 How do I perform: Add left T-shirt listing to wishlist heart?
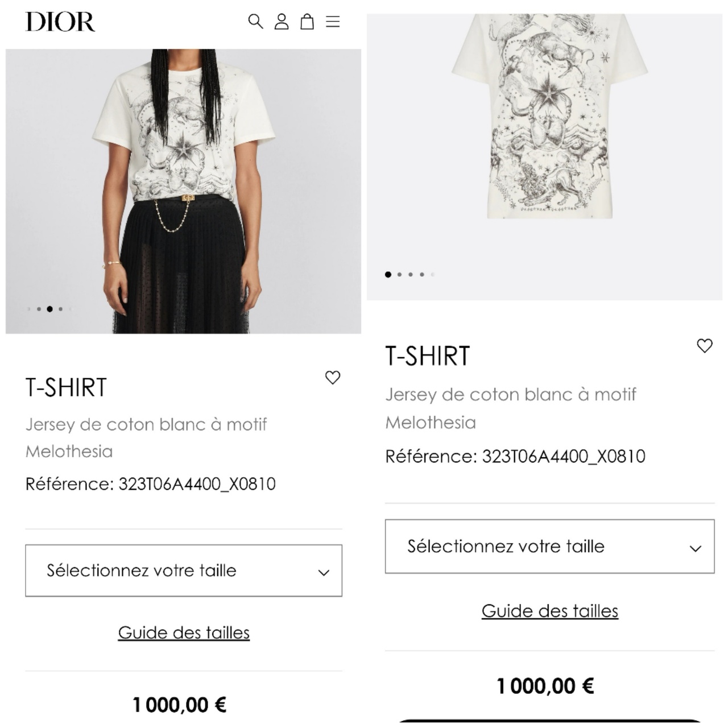(333, 378)
